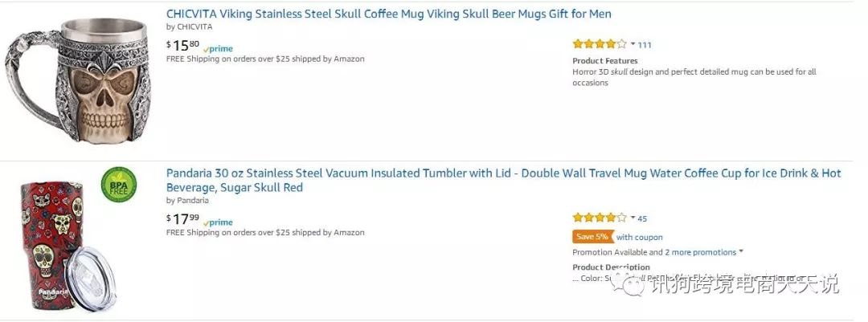Click the Prime badge beside the $17.99 price

click(x=218, y=222)
